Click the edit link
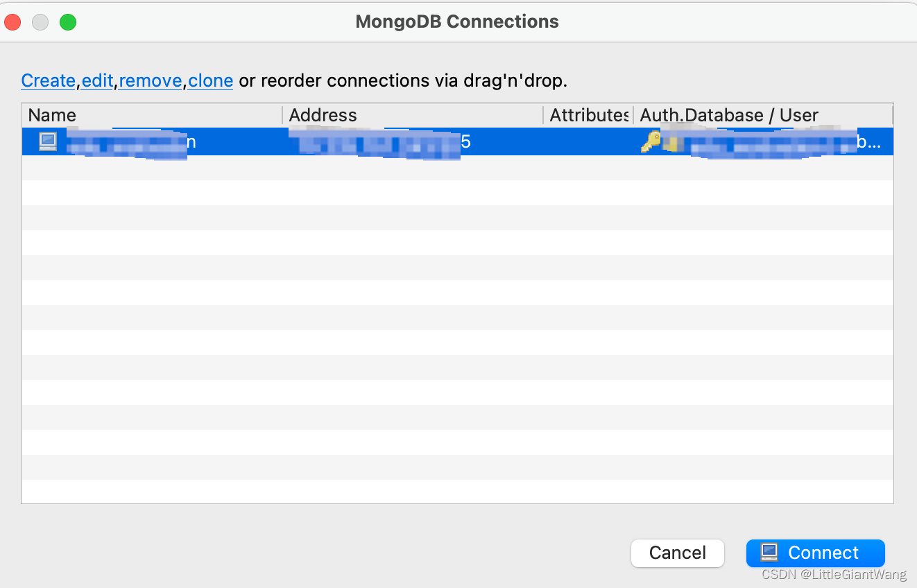The width and height of the screenshot is (917, 588). 97,80
